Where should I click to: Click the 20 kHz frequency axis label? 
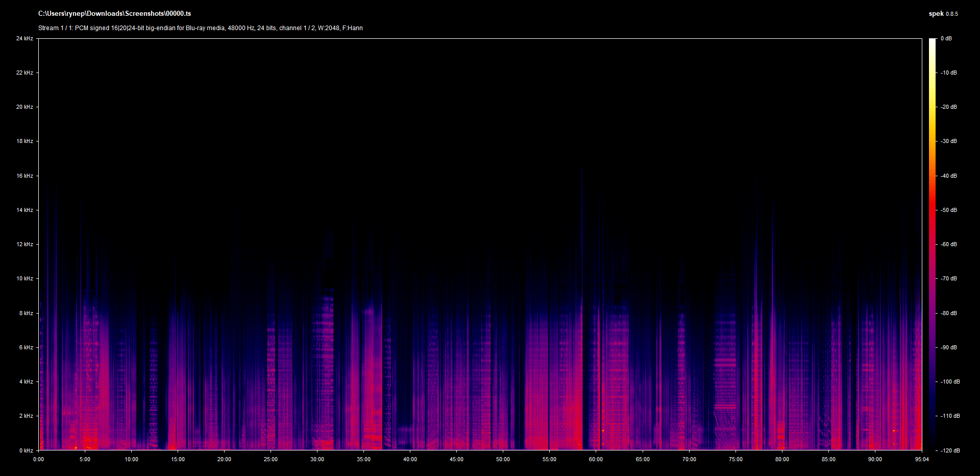tap(24, 107)
